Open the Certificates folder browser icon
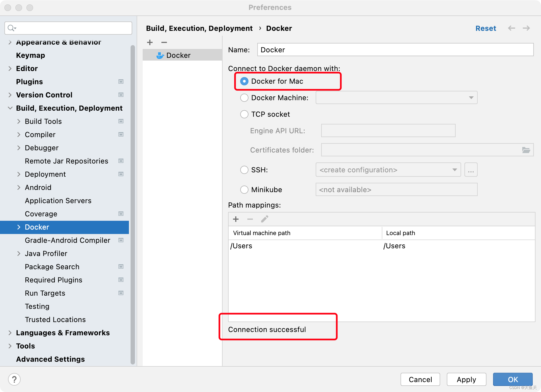This screenshot has height=392, width=541. pos(526,150)
